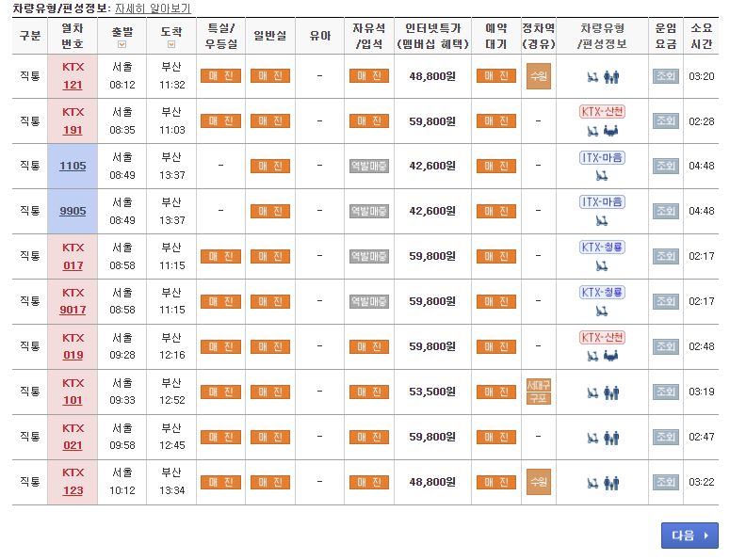
Task: Sort by departure time arrow under 출발
Action: (x=122, y=44)
